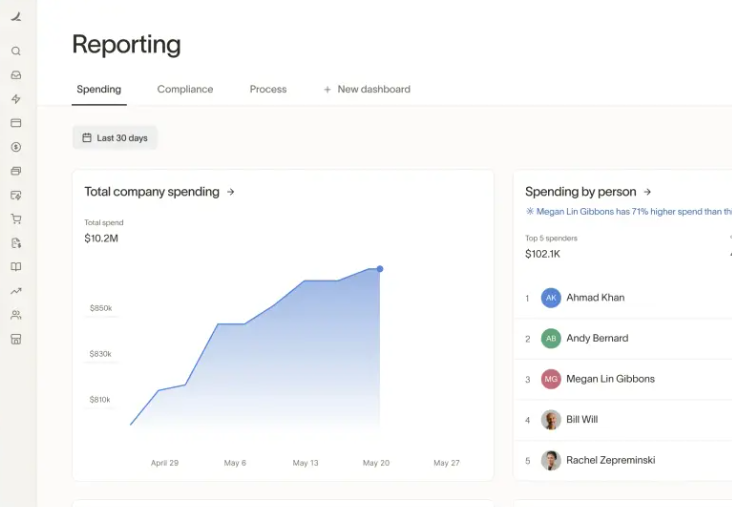This screenshot has height=507, width=732.
Task: Open the Process tab
Action: coord(268,89)
